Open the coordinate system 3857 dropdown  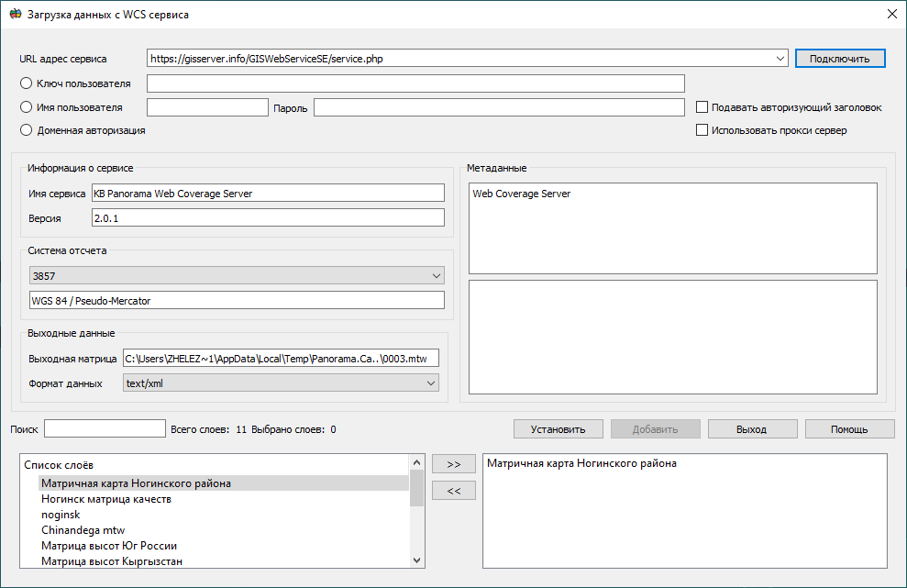(436, 275)
